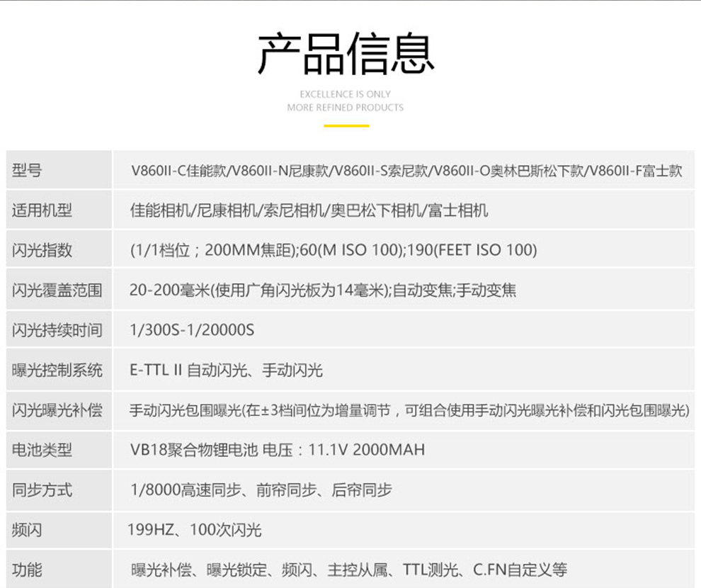The image size is (701, 588).
Task: Click the yellow divider bar under the subtitle
Action: [346, 126]
